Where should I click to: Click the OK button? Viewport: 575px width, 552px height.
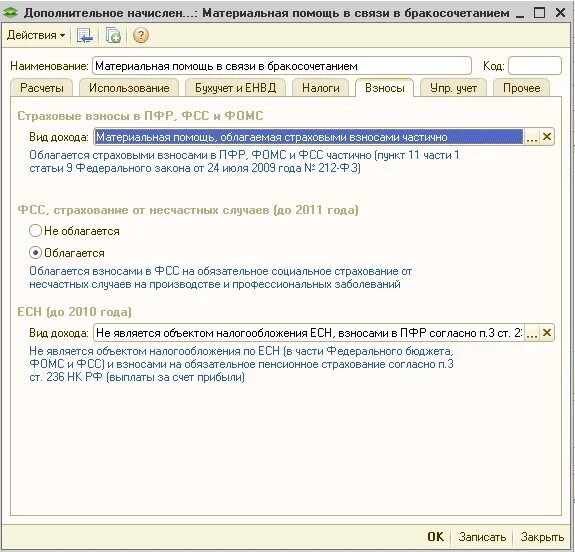tap(435, 537)
